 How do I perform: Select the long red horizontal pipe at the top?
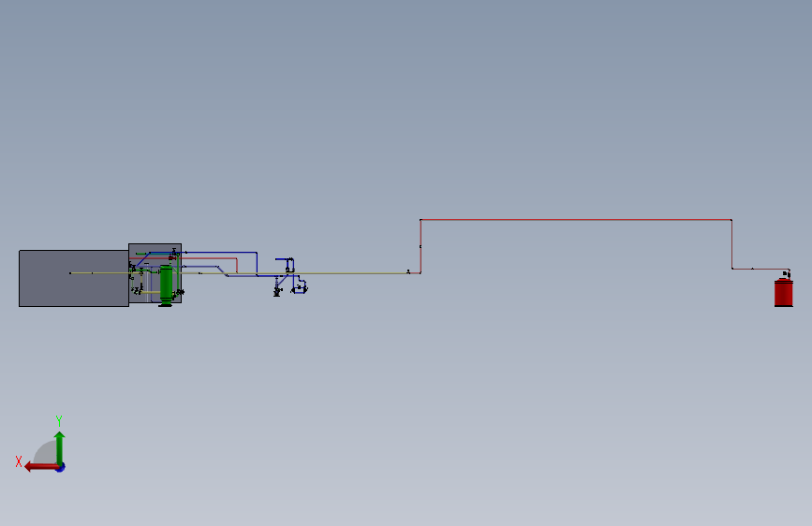[x=576, y=220]
